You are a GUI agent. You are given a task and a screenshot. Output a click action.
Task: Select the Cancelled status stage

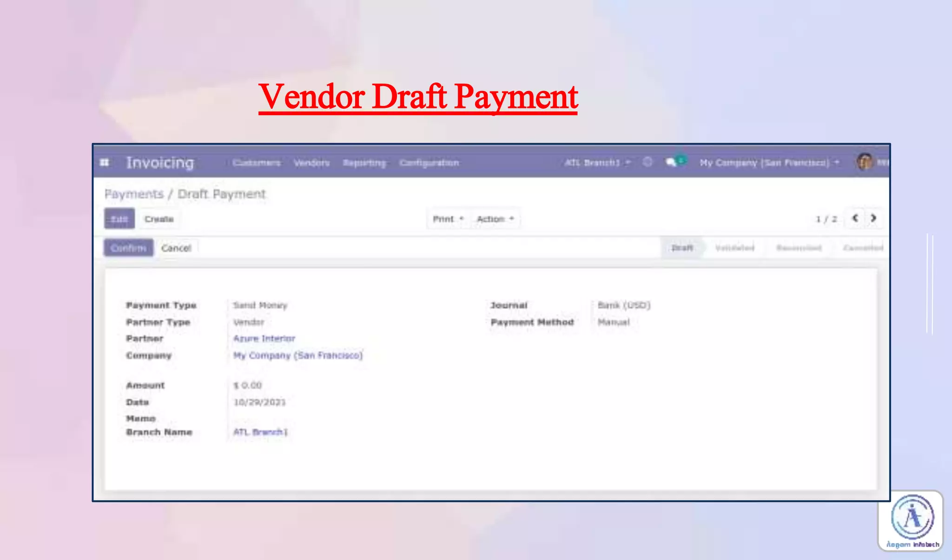click(863, 248)
